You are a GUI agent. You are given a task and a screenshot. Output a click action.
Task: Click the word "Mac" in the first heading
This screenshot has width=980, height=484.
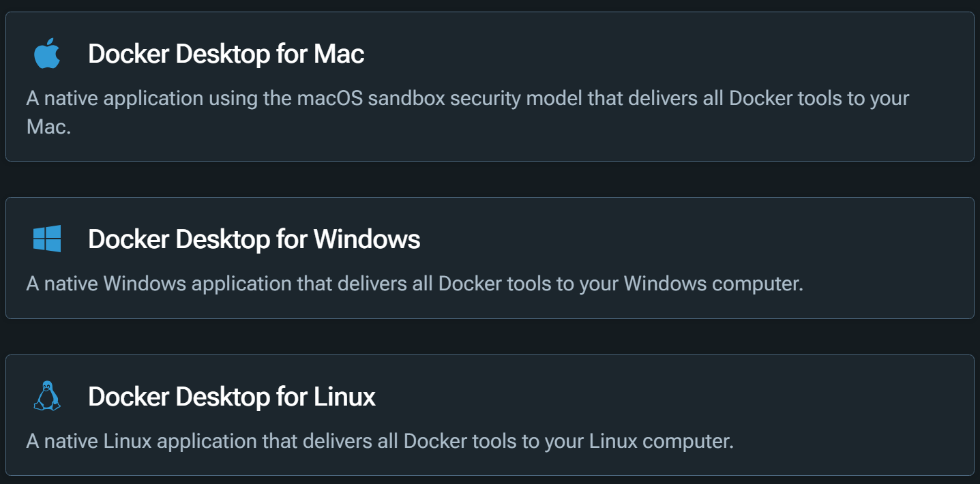(339, 54)
